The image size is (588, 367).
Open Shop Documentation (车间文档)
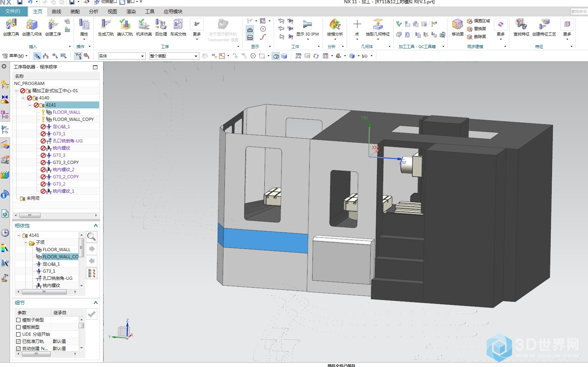point(178,27)
